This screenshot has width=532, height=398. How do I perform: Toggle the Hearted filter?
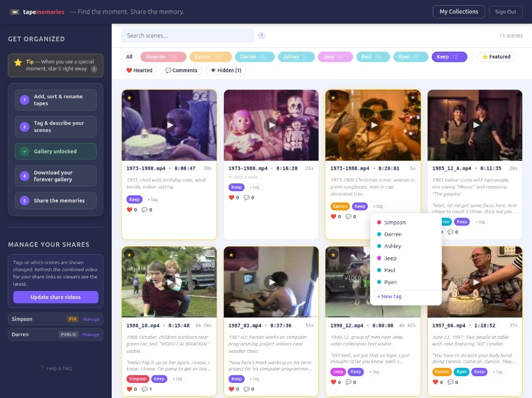(x=139, y=70)
